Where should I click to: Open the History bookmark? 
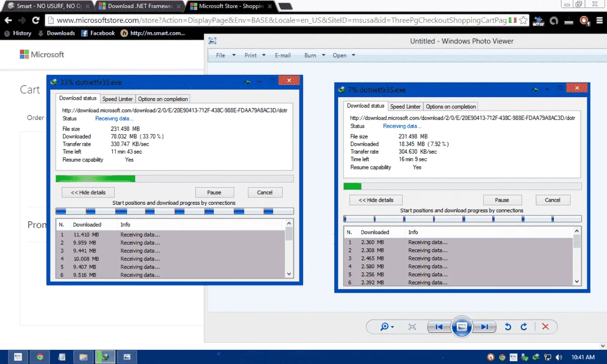17,33
